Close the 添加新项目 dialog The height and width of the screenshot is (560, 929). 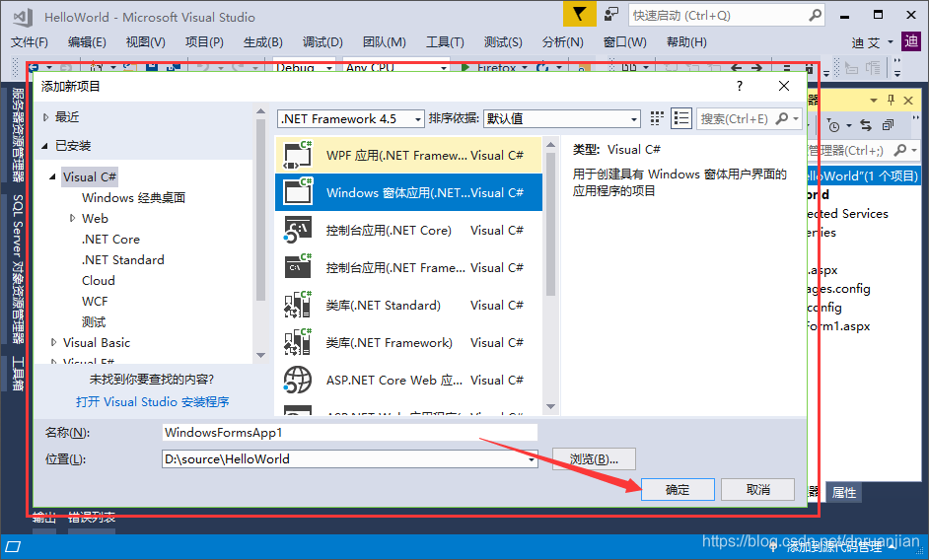click(x=784, y=86)
